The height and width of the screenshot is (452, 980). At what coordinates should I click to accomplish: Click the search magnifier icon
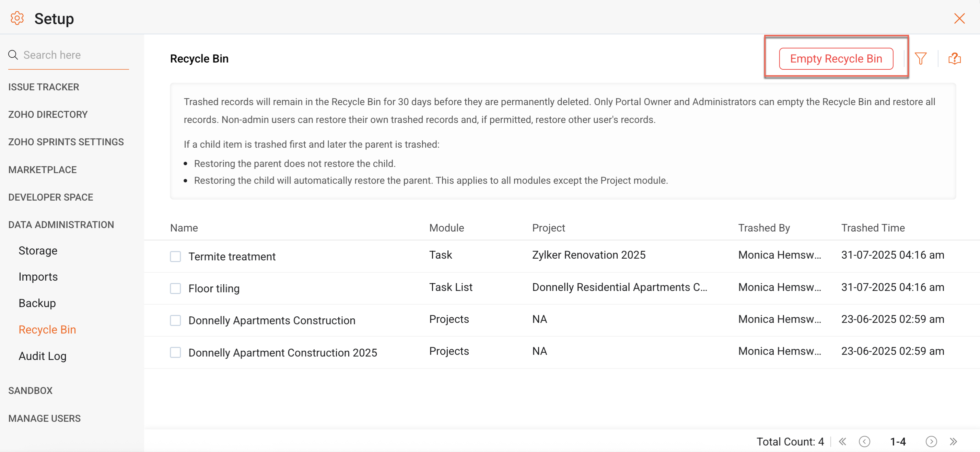pos(13,55)
